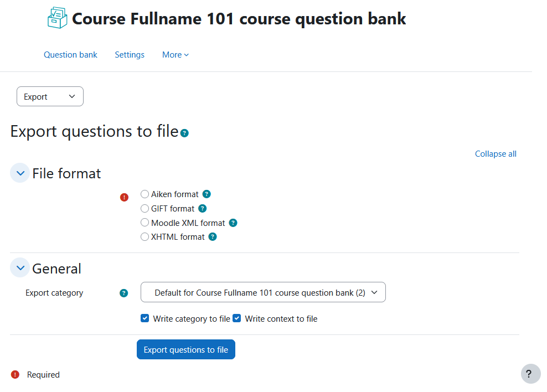Click the floating question mark help button
547x392 pixels.
[530, 374]
